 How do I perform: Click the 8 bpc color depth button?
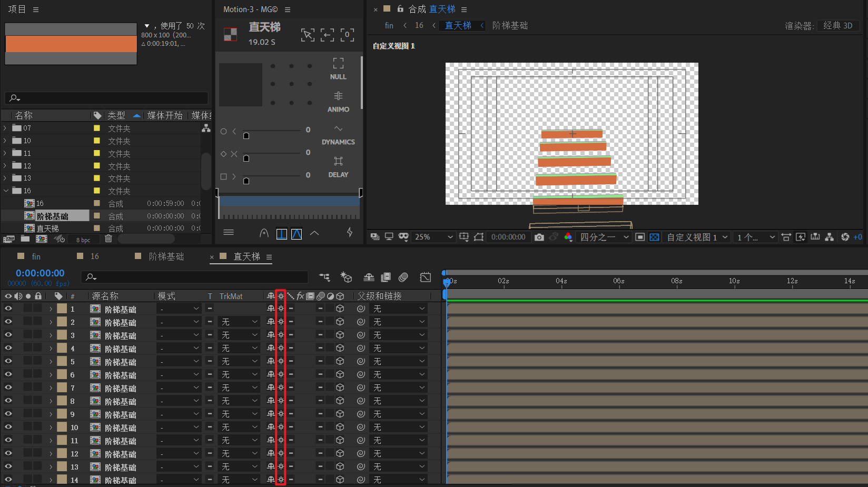coord(83,240)
